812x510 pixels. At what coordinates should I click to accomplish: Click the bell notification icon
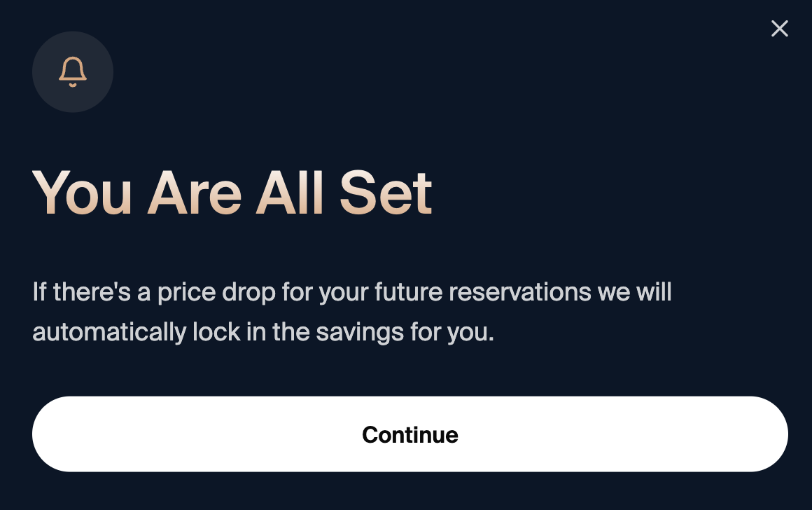pos(73,71)
